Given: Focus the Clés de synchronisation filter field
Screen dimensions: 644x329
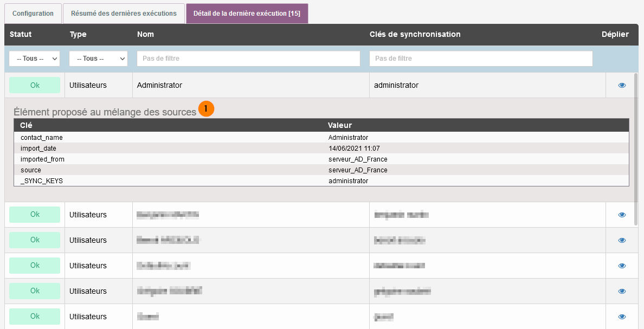Looking at the screenshot, I should (481, 59).
